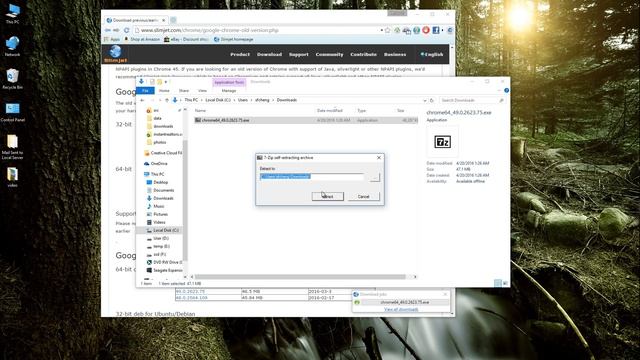Screen dimensions: 640x360
Task: Select chrome64_49.0.2623.75.exe in file list
Action: pyautogui.click(x=306, y=120)
